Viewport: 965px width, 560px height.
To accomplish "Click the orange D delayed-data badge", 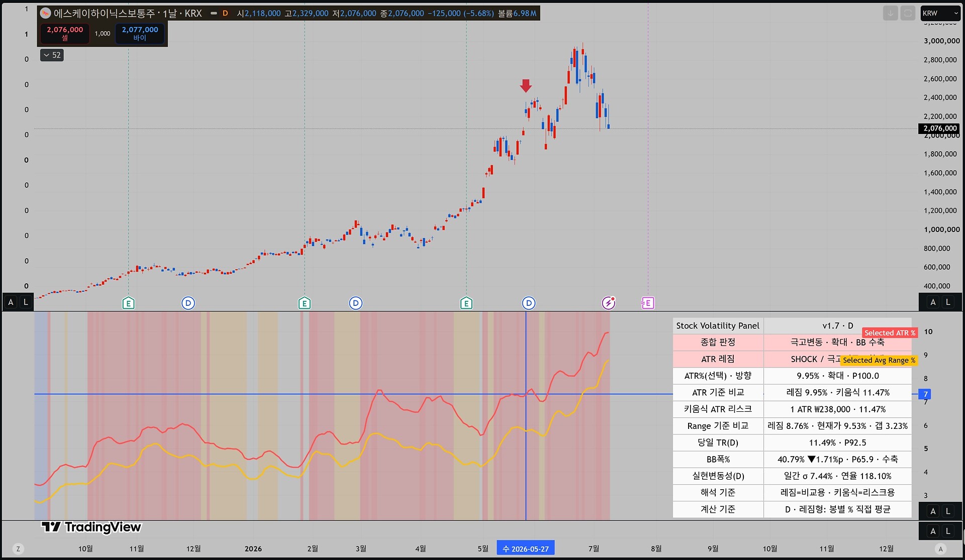I will click(x=225, y=14).
